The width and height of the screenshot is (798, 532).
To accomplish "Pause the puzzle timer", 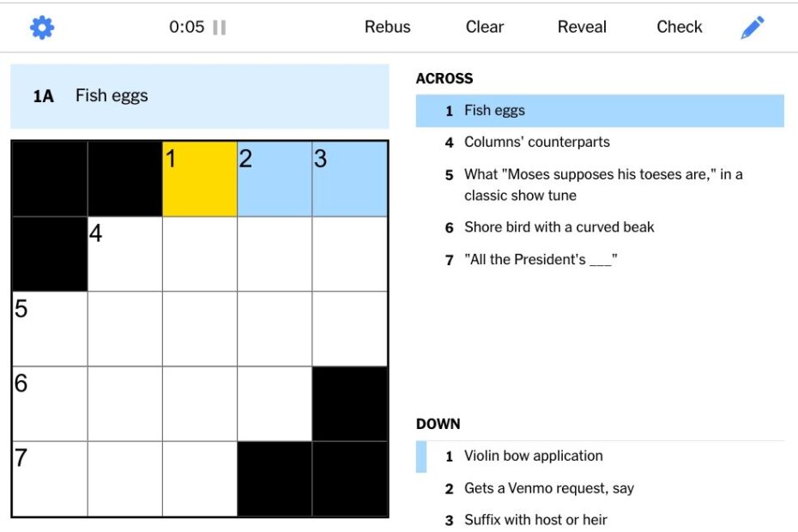I will coord(217,27).
